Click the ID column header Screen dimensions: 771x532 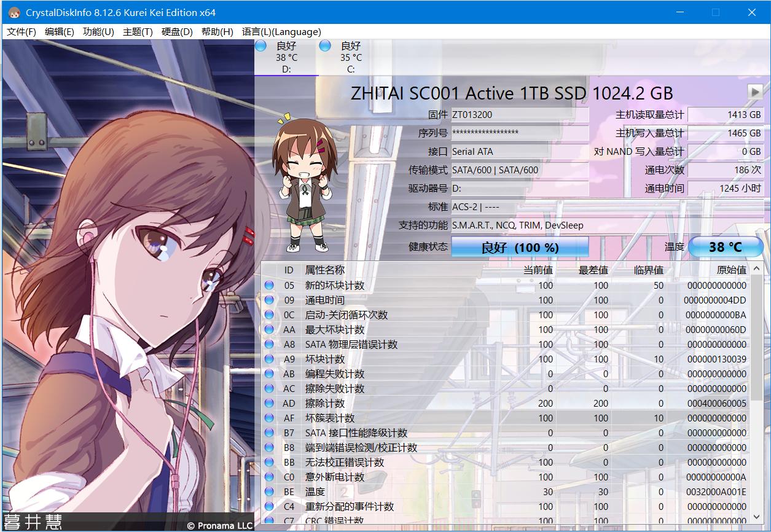tap(289, 270)
